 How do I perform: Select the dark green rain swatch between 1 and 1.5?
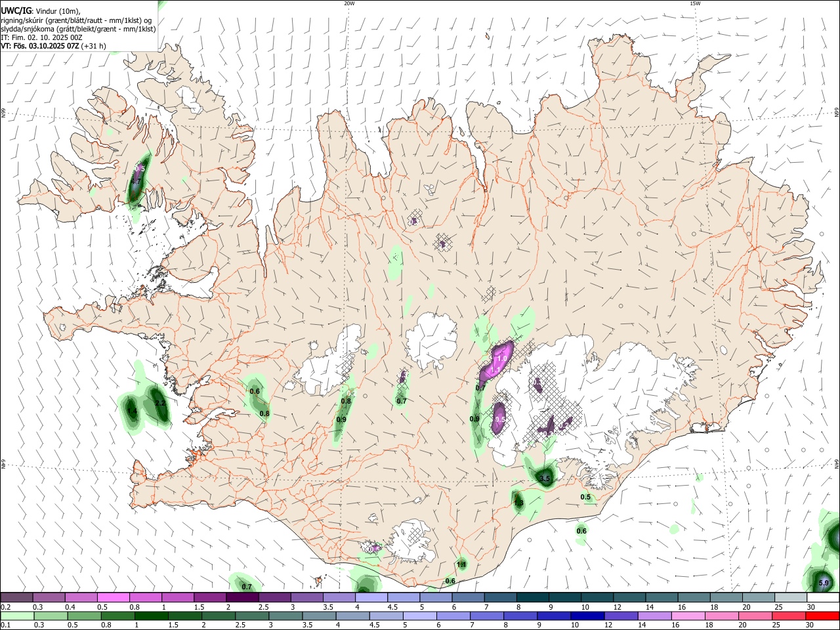point(151,616)
